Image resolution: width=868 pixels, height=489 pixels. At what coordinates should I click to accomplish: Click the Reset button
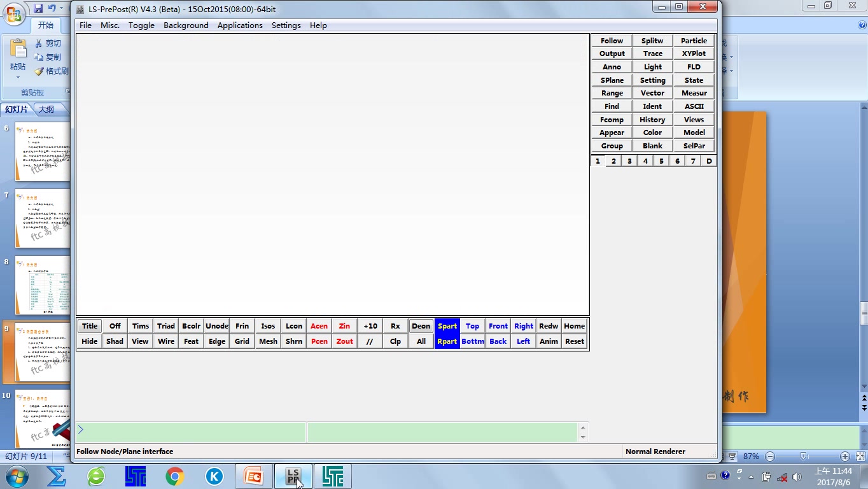[574, 341]
